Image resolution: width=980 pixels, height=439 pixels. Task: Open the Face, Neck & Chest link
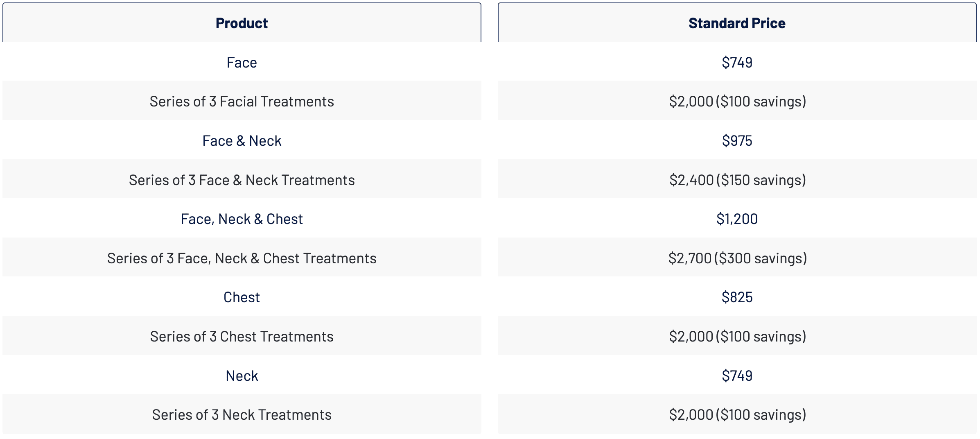point(242,219)
